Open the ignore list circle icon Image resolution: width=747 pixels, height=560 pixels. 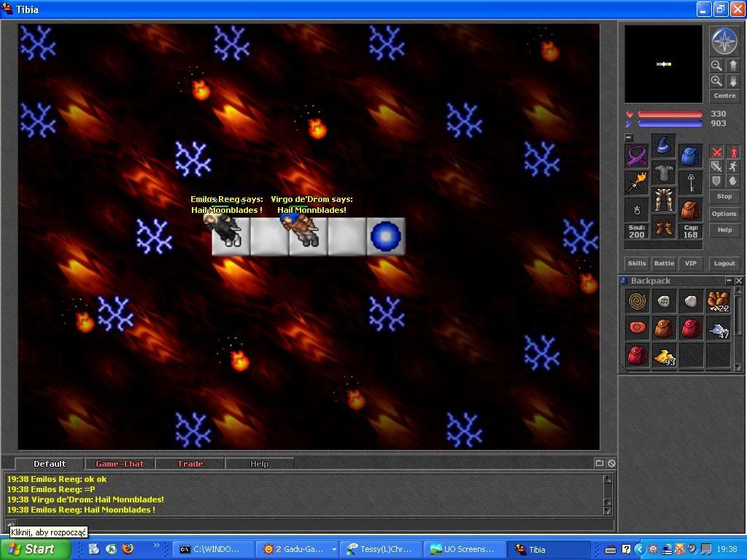click(611, 463)
